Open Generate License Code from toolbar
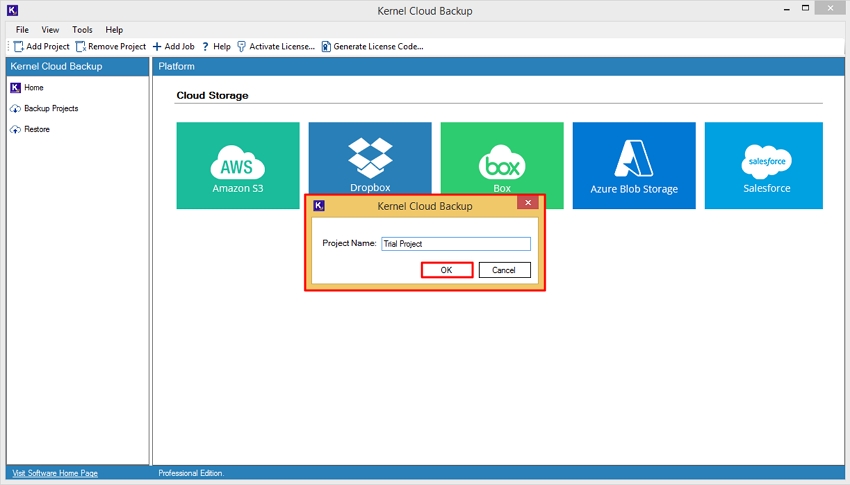 (x=372, y=47)
